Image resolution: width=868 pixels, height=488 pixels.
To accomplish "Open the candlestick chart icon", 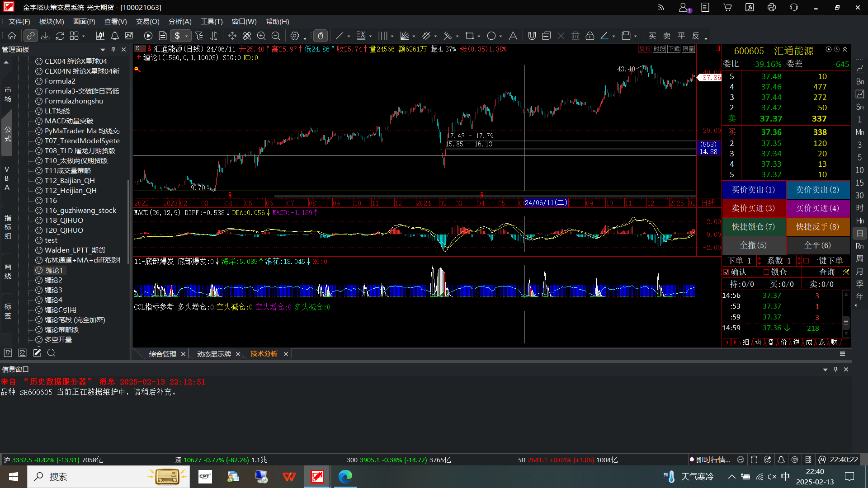I will (x=100, y=36).
